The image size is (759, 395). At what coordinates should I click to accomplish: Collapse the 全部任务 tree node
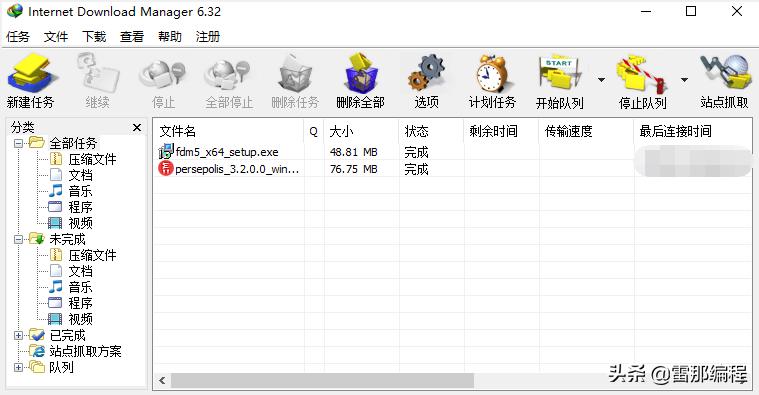(18, 143)
